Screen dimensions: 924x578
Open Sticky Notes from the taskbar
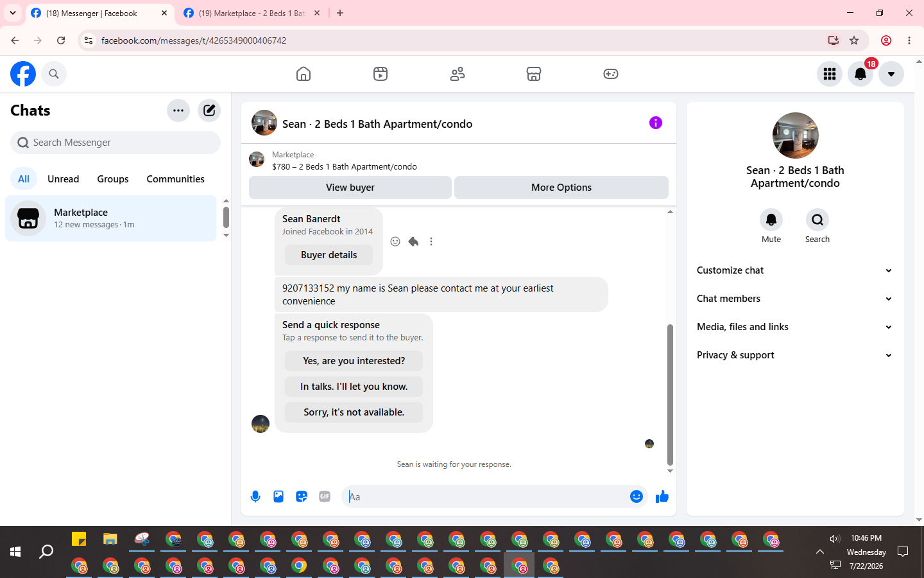(x=79, y=539)
